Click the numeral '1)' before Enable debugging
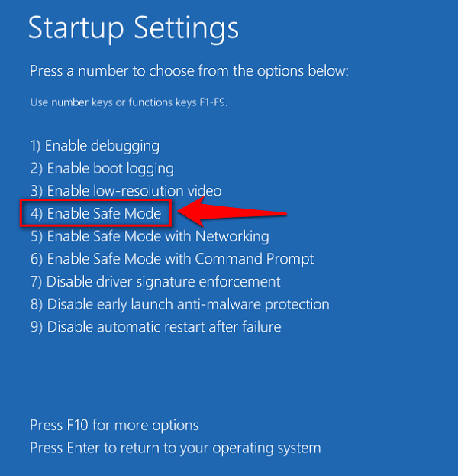458x476 pixels. 36,145
